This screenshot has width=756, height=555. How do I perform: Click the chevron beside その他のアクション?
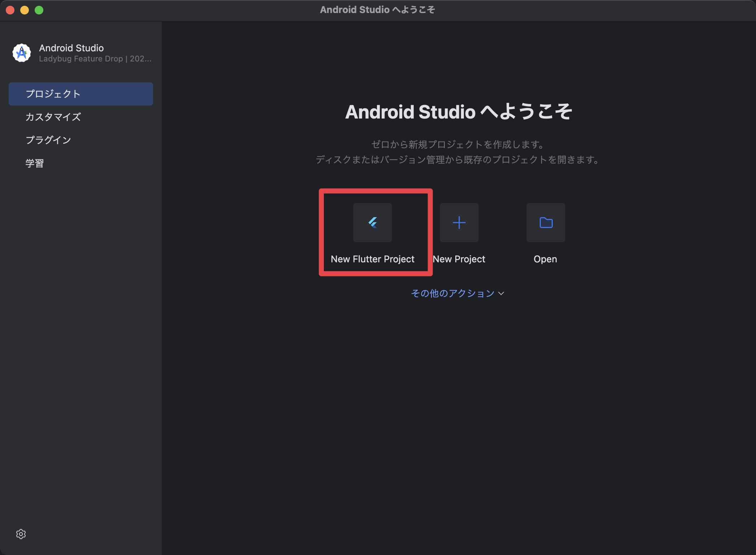pyautogui.click(x=501, y=294)
